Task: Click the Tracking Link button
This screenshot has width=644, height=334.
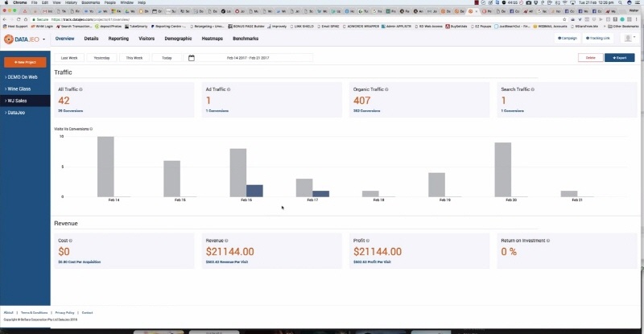Action: point(597,38)
